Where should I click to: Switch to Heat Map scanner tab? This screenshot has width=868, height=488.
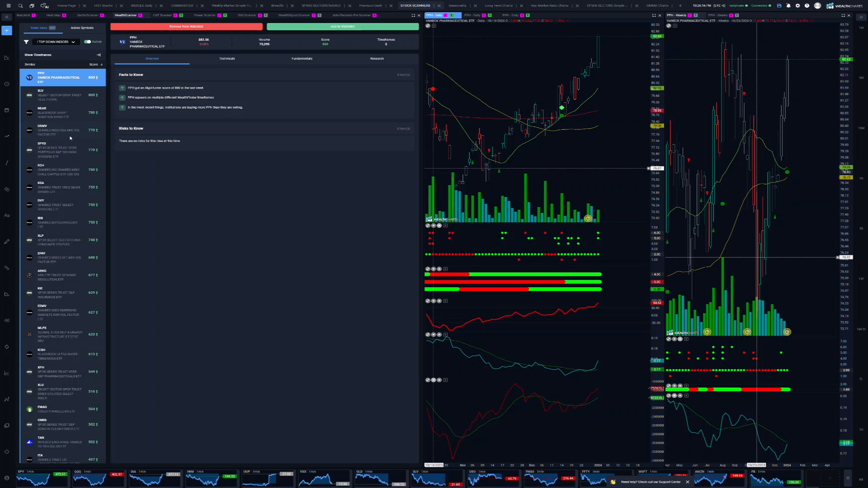(53, 15)
